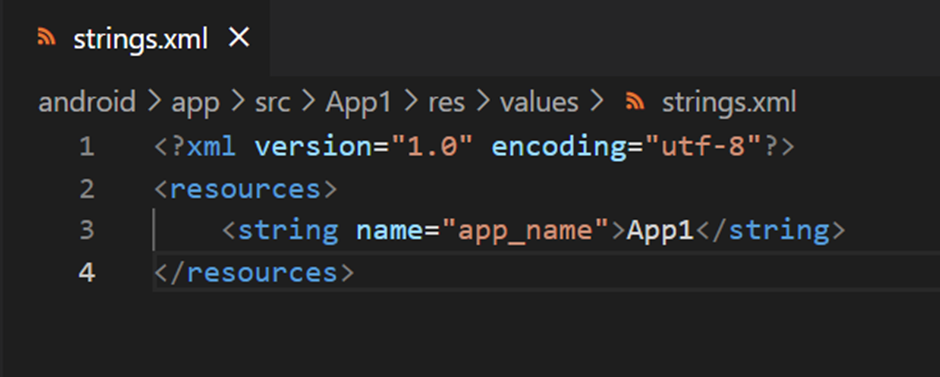Click the XML file icon in tab

pyautogui.click(x=46, y=38)
